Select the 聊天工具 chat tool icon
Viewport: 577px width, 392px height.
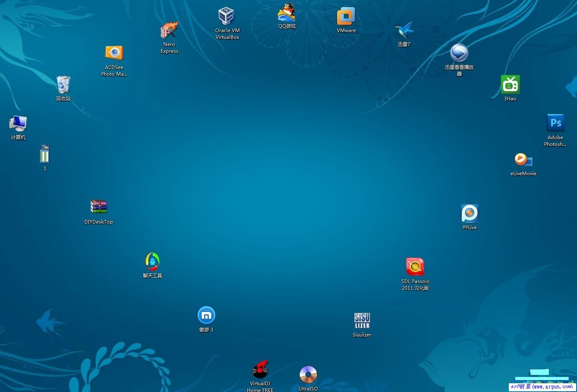point(153,262)
